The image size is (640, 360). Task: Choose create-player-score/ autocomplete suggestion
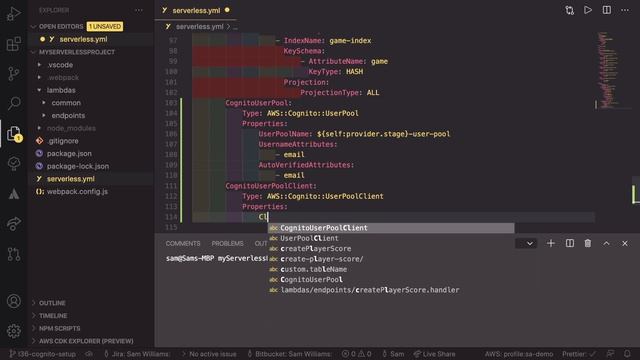point(391,259)
